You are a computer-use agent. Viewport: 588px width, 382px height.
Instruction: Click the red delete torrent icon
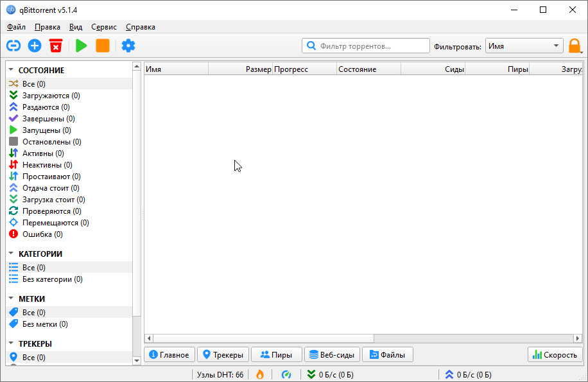(x=56, y=46)
